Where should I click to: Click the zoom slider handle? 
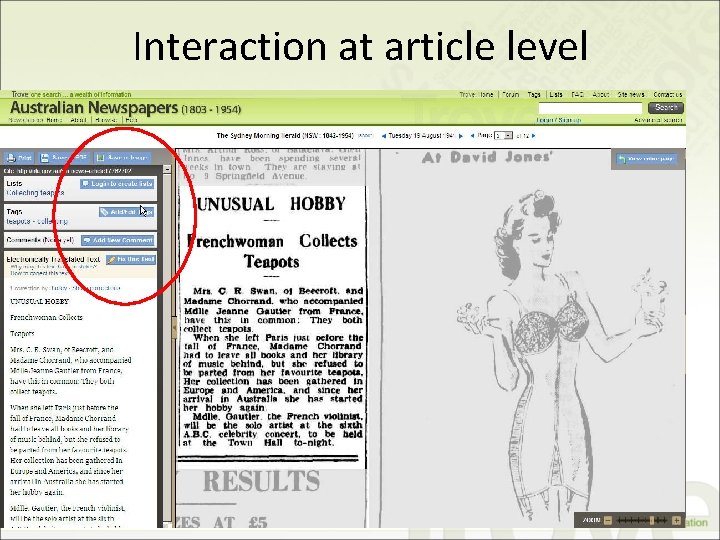pos(652,520)
